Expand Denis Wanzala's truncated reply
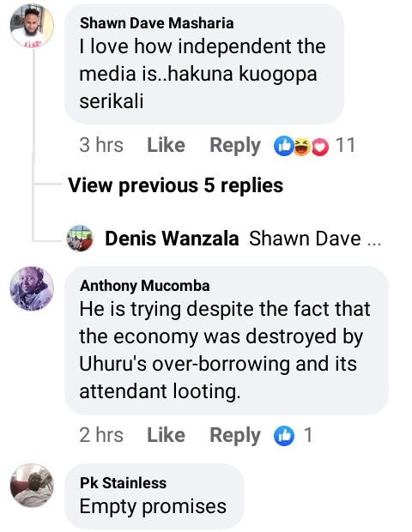 coord(315,239)
